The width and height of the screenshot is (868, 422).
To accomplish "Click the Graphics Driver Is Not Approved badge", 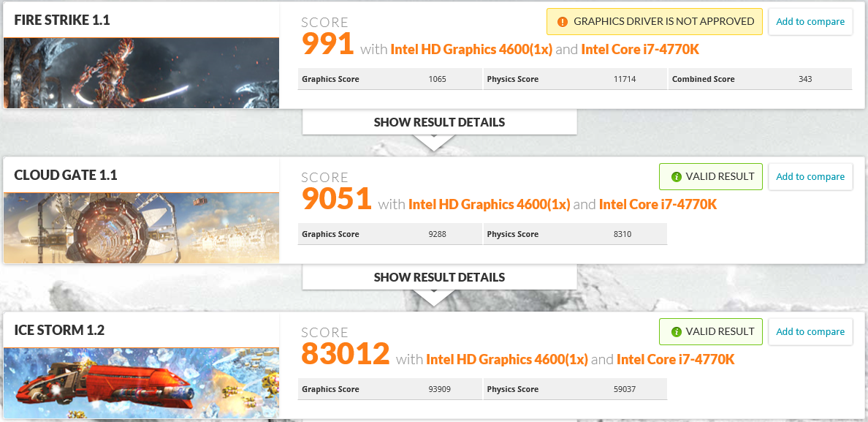I will click(655, 22).
